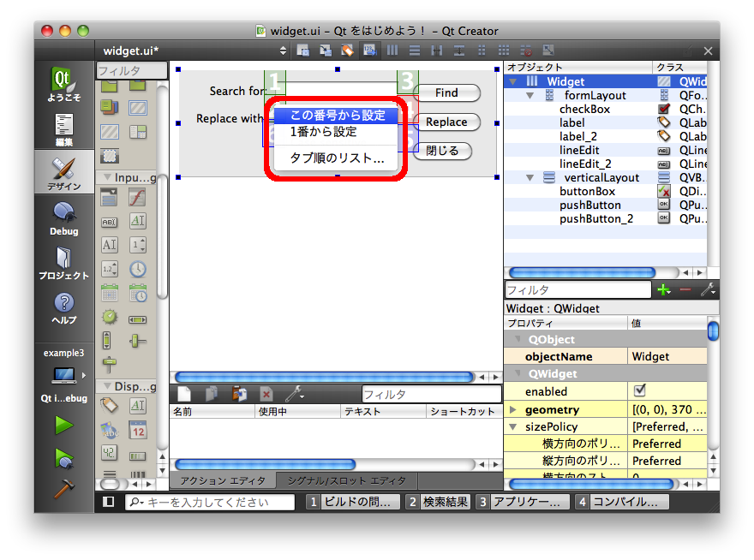Open the Debug mode in sidebar

point(64,218)
